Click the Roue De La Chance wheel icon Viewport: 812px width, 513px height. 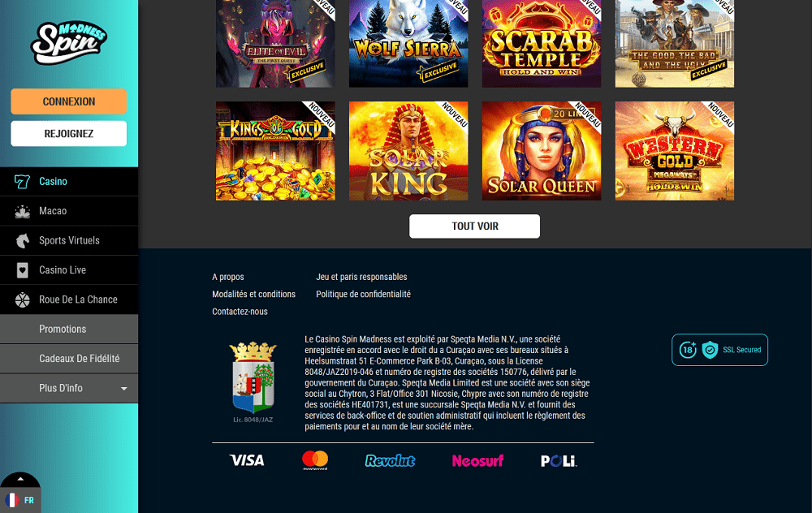coord(22,300)
